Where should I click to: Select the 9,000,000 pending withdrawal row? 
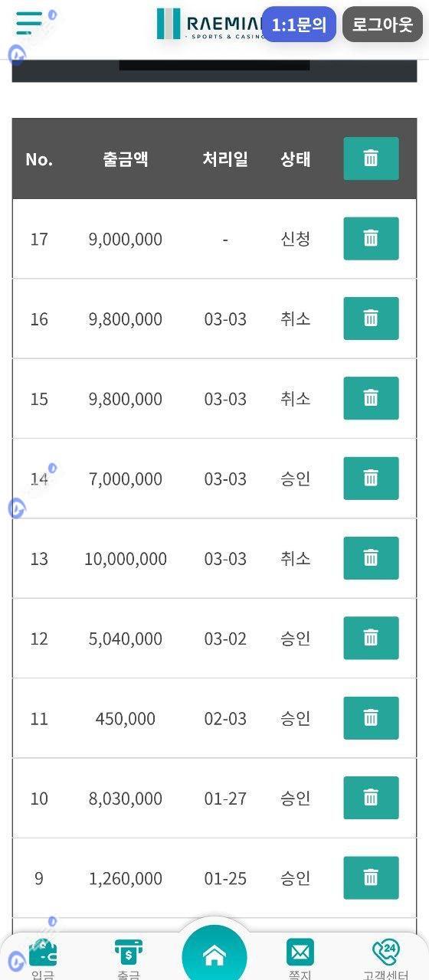click(x=215, y=239)
